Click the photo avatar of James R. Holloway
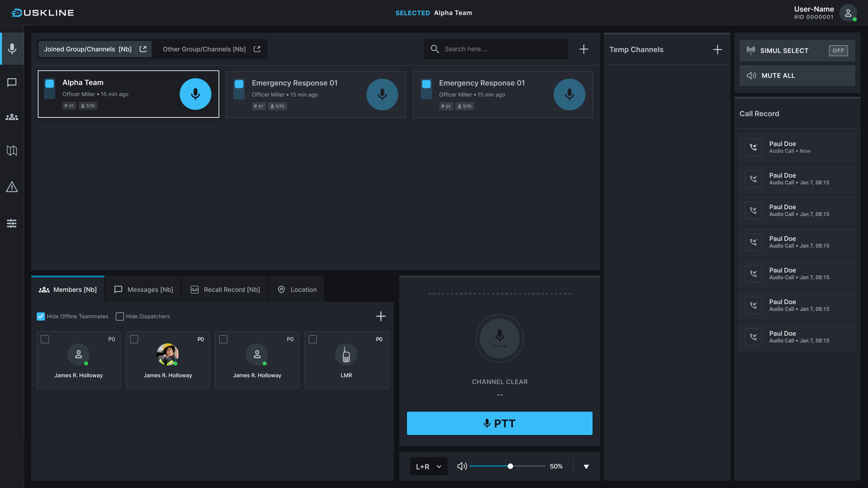 [x=168, y=355]
